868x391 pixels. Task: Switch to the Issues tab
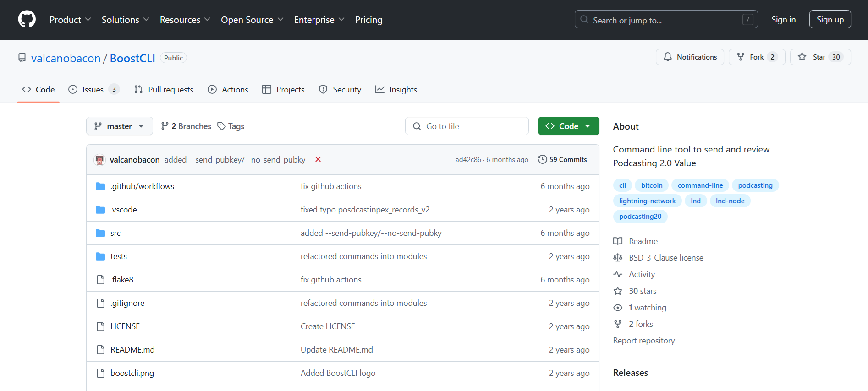click(x=93, y=90)
